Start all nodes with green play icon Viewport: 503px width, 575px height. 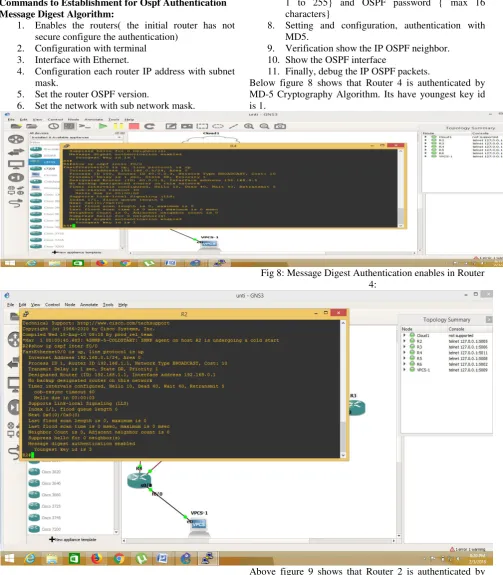click(x=103, y=126)
